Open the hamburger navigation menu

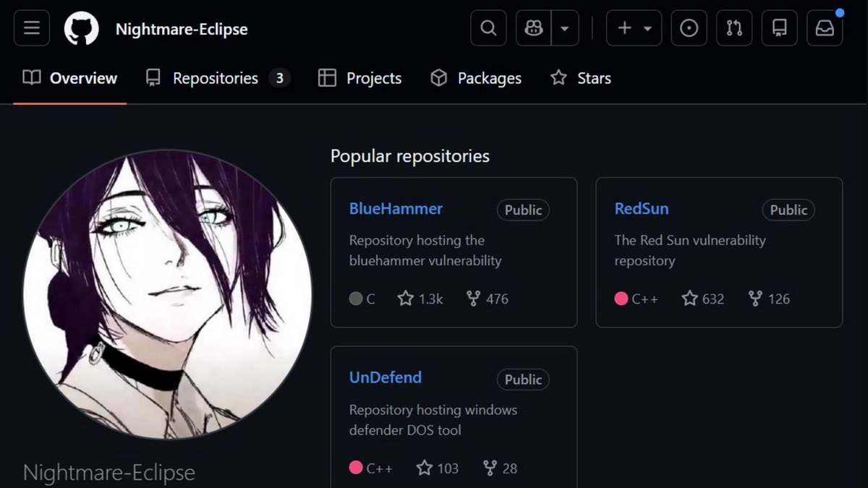[x=32, y=28]
